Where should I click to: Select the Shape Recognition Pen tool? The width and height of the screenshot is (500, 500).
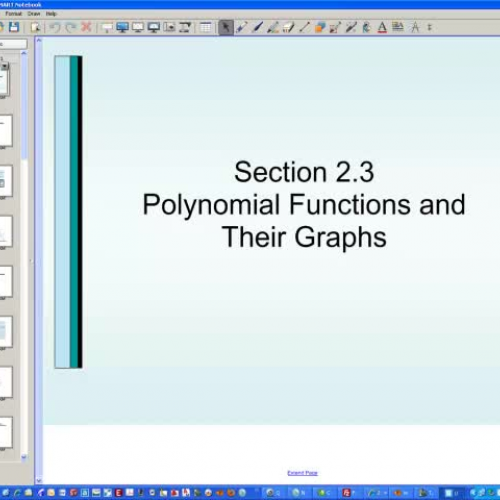335,27
